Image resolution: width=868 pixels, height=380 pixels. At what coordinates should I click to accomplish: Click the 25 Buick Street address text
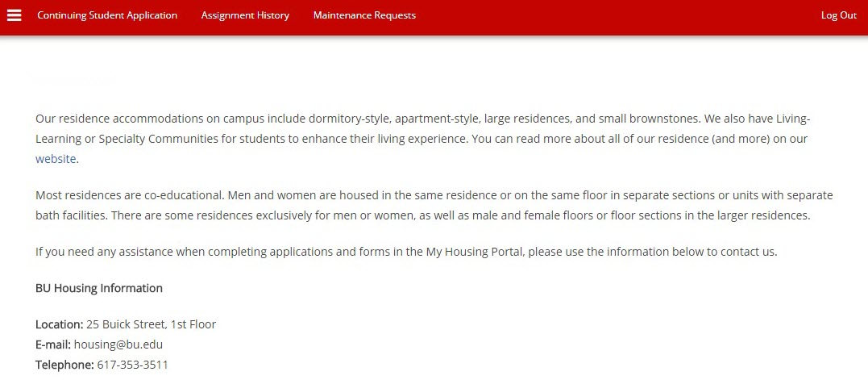[151, 324]
